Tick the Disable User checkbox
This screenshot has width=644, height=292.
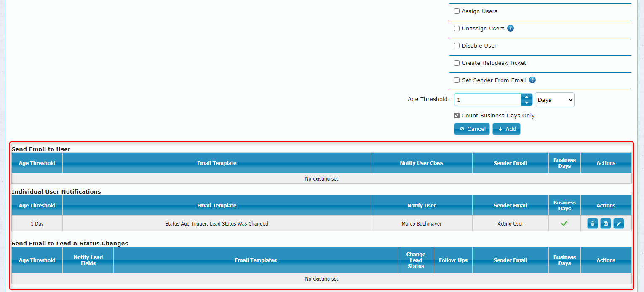coord(457,46)
